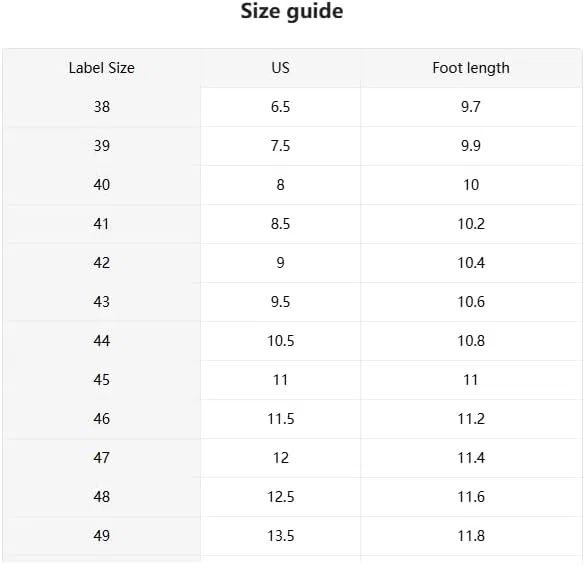Click label size 49 cell
The height and width of the screenshot is (565, 585).
[101, 536]
